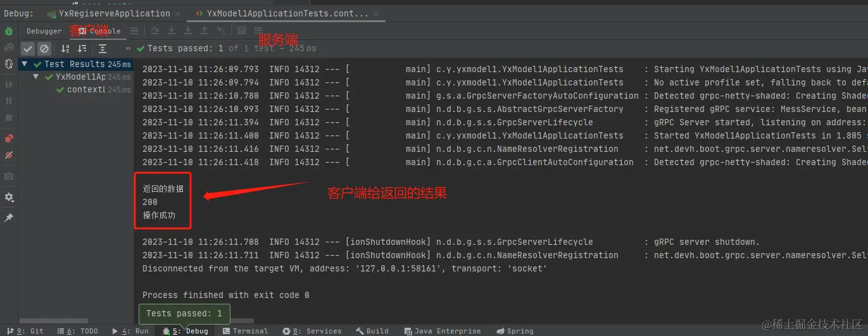868x336 pixels.
Task: Open the Git tool window
Action: [25, 331]
